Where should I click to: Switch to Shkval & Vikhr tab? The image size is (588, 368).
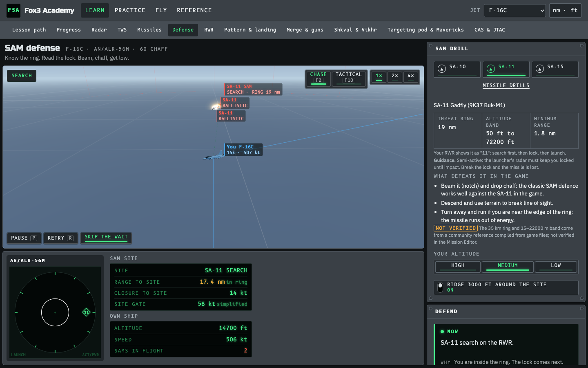(355, 30)
